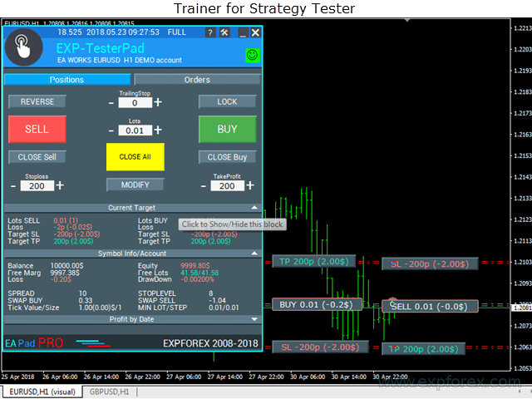Decrease the Lots value with minus
532x399 pixels.
[x=111, y=131]
